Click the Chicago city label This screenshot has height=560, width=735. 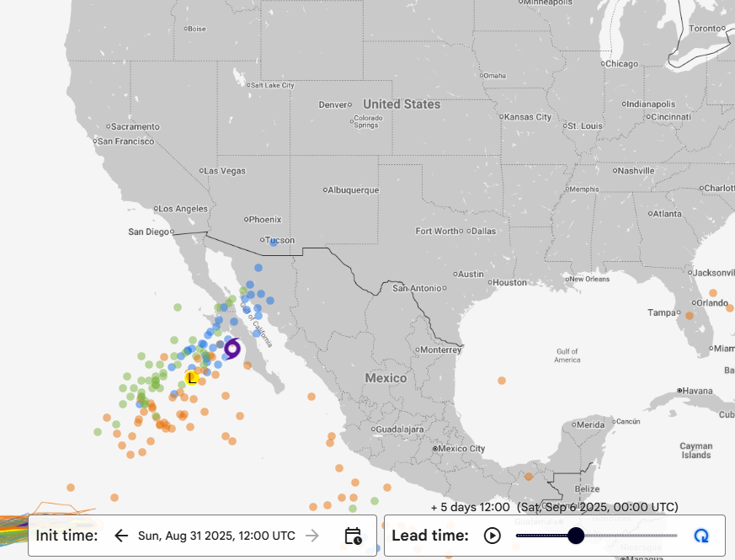[621, 64]
